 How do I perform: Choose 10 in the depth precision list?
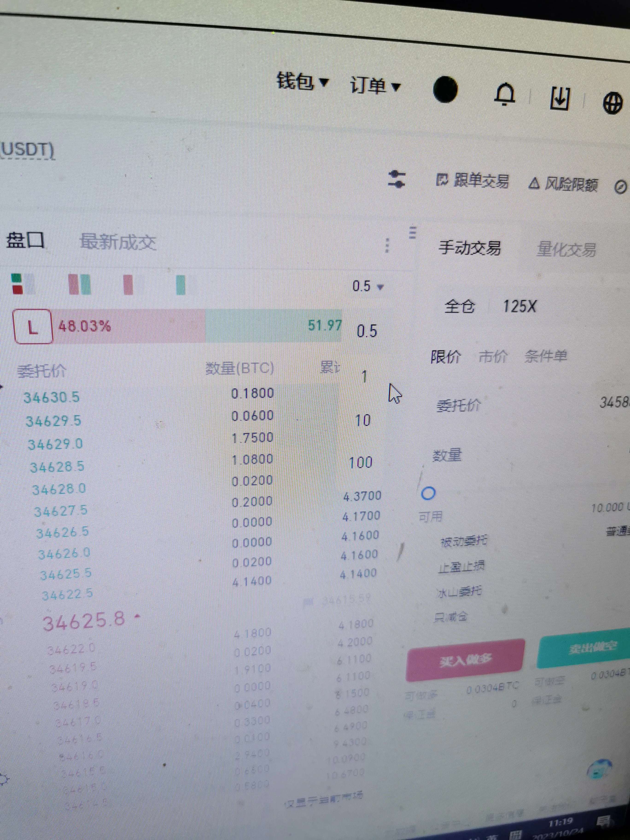[x=363, y=420]
